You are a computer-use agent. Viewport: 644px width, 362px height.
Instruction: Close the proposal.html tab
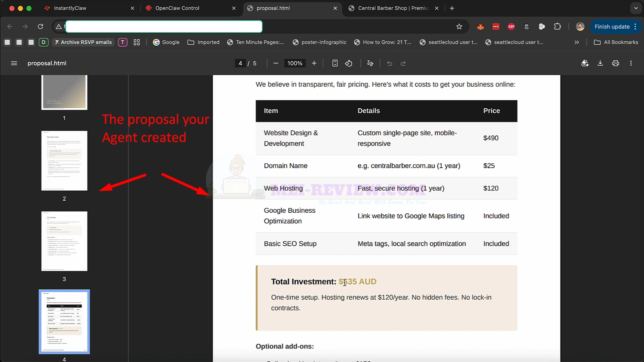pos(335,8)
